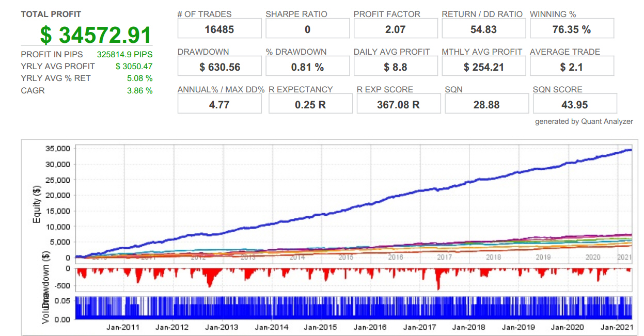This screenshot has height=336, width=644.
Task: Select the 0.81 % drawdown box
Action: pyautogui.click(x=308, y=67)
